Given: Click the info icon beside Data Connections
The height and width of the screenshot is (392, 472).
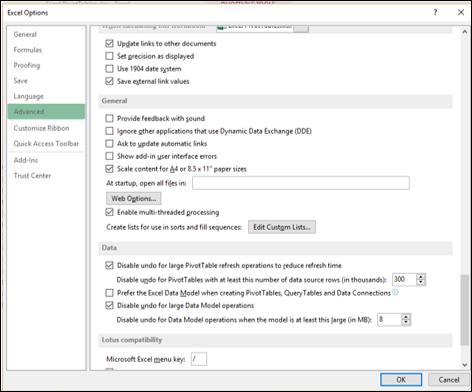Looking at the screenshot, I should click(395, 292).
